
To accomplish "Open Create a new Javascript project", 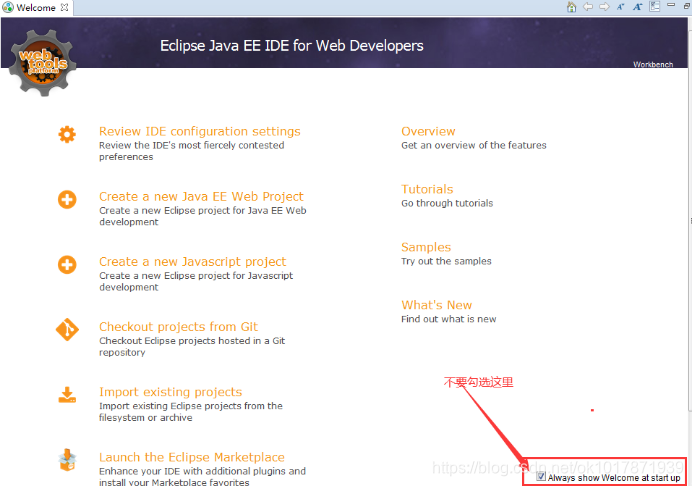I will pyautogui.click(x=193, y=262).
